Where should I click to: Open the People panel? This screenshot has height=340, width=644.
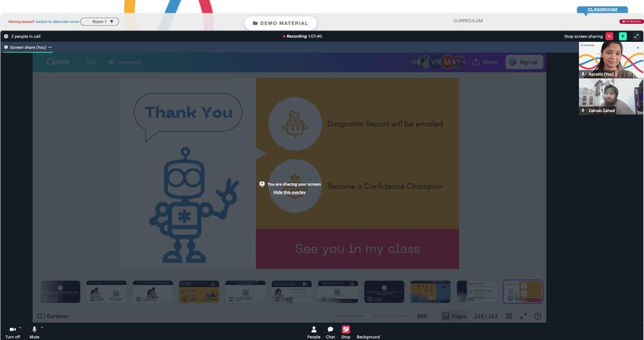[314, 332]
